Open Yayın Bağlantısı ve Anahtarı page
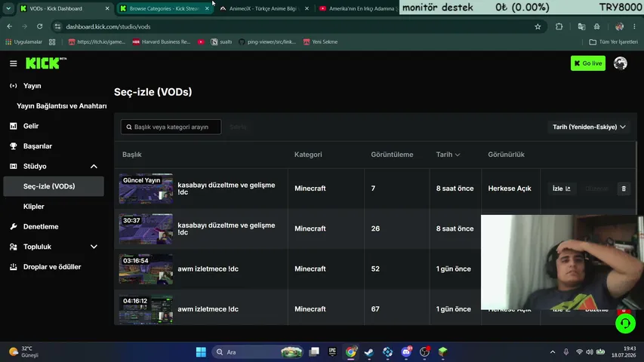Screen dimensions: 644x362 tap(62, 106)
